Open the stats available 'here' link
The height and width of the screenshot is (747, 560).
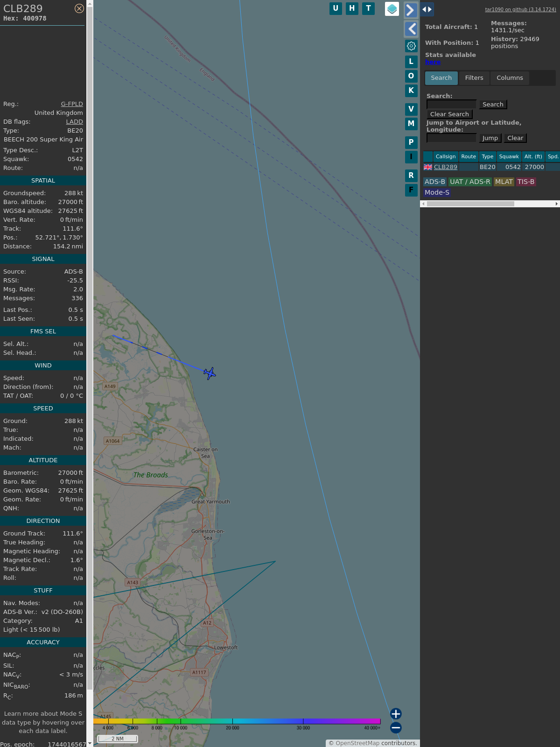[433, 62]
